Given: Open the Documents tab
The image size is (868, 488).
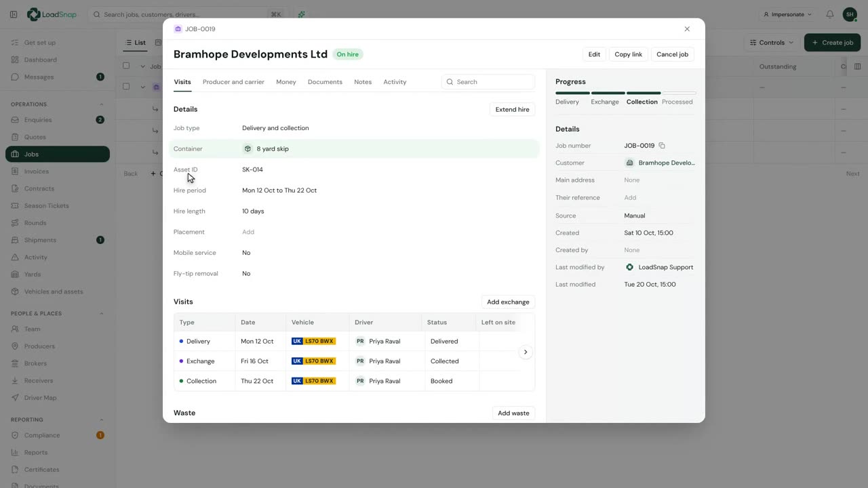Looking at the screenshot, I should pos(325,82).
